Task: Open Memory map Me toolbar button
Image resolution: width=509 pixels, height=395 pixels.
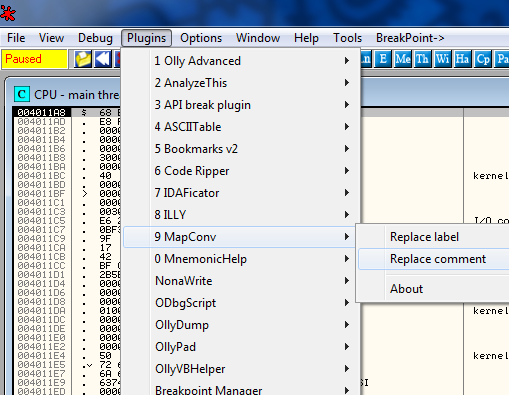Action: (x=403, y=59)
